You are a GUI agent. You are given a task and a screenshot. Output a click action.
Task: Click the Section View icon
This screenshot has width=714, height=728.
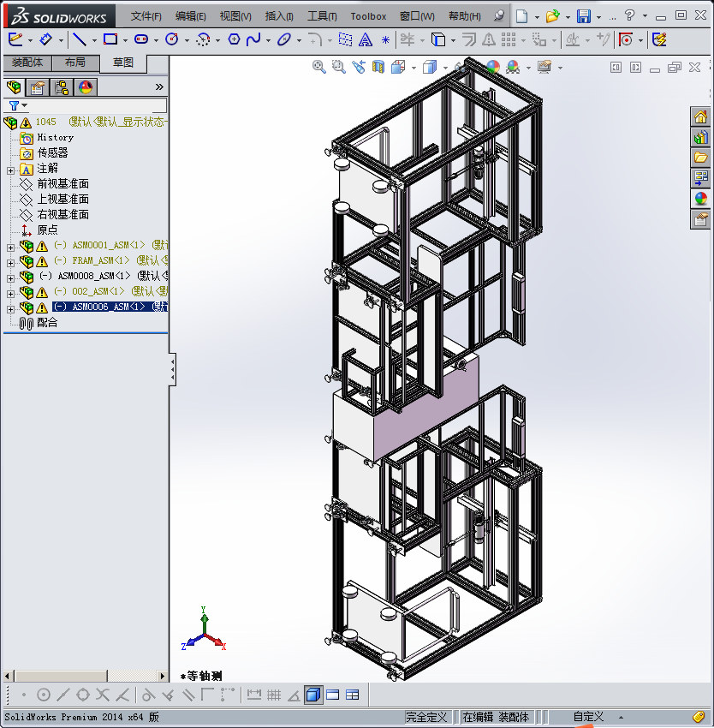tap(378, 67)
